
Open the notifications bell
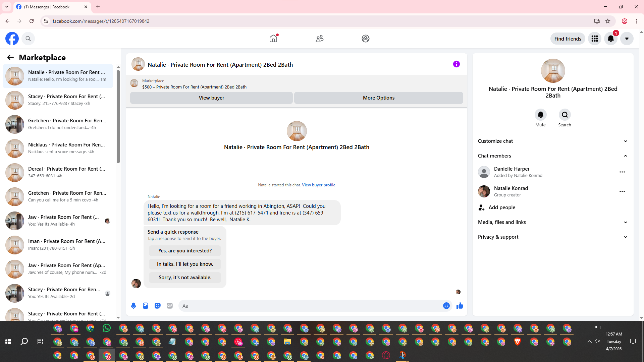pos(611,39)
